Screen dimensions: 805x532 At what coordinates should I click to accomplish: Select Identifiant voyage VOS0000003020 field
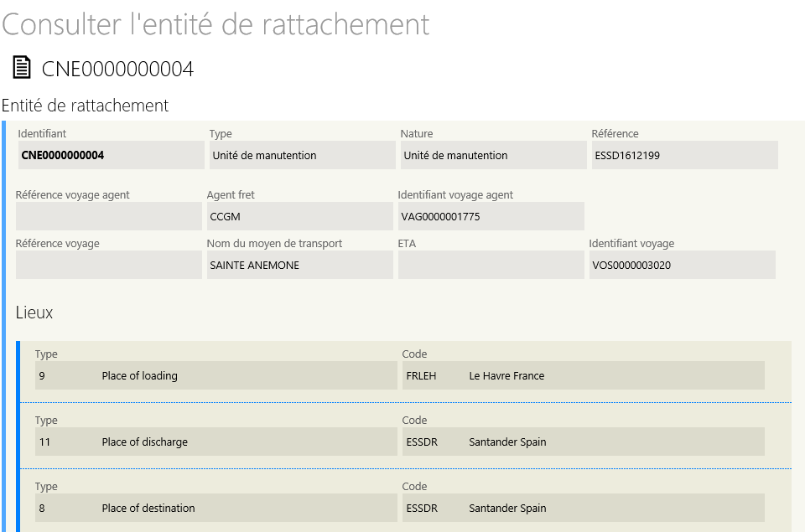pos(683,266)
